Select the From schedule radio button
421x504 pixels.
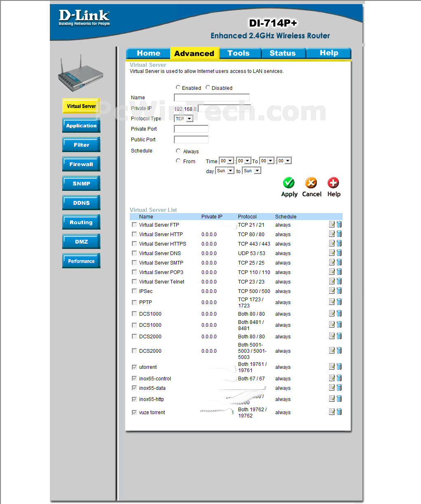click(178, 161)
